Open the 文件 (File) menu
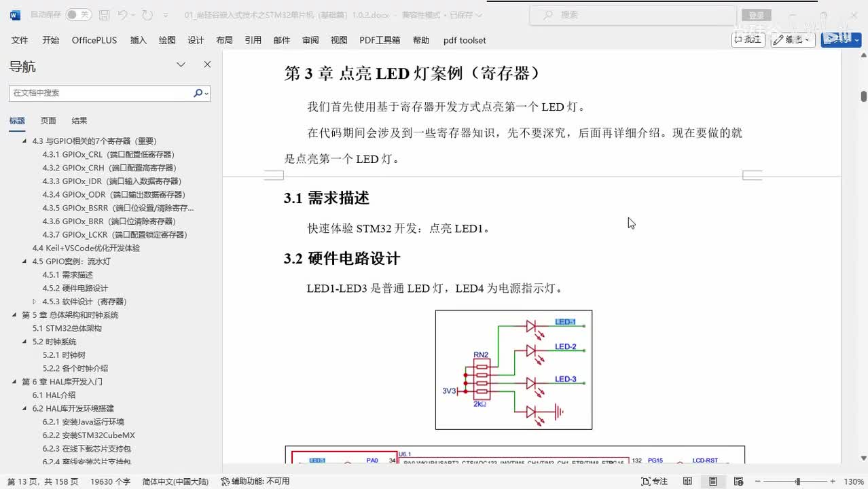The image size is (868, 489). (x=20, y=40)
